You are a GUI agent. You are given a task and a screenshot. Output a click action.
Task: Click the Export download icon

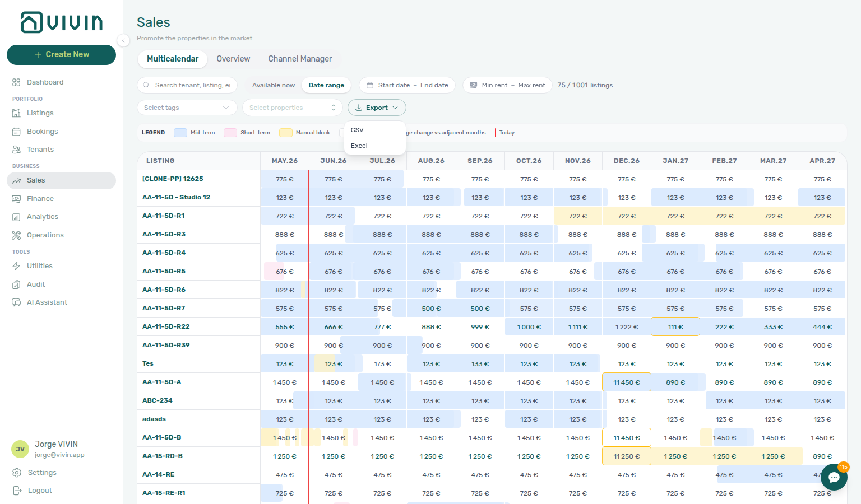point(359,108)
